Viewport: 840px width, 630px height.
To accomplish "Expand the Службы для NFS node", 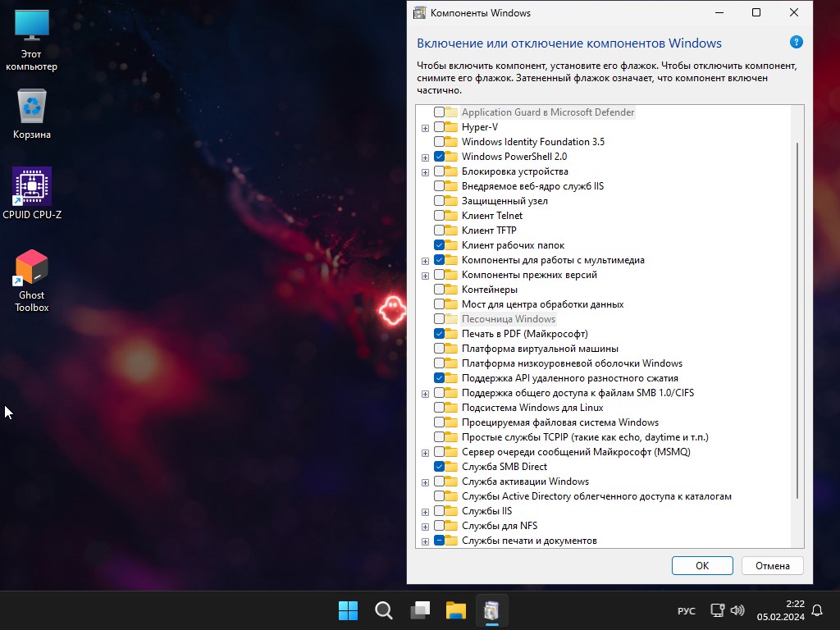I will pos(426,527).
